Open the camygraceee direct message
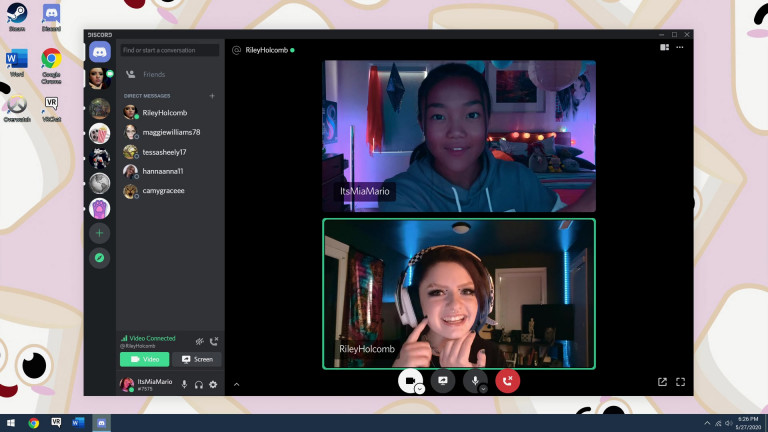The height and width of the screenshot is (432, 768). click(x=170, y=191)
